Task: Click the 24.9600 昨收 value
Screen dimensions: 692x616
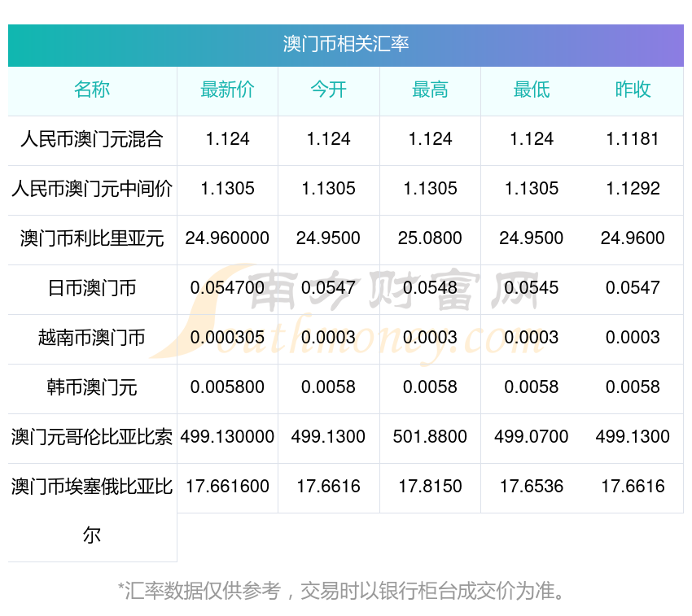Action: (x=633, y=238)
